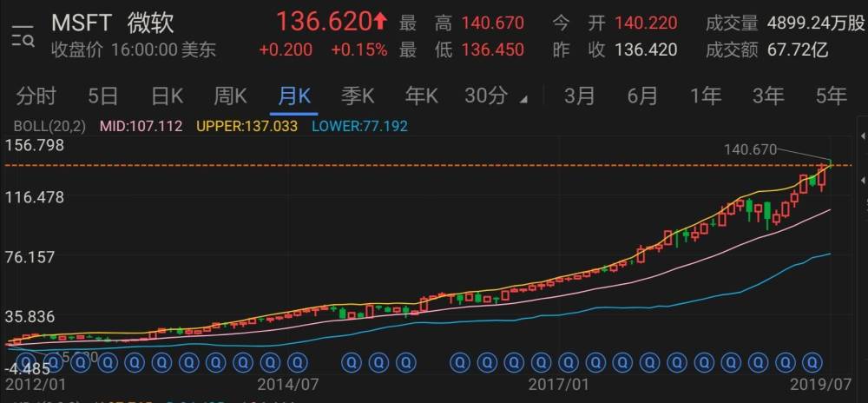Choose the 5年 five-year range
This screenshot has width=868, height=403.
tap(832, 96)
